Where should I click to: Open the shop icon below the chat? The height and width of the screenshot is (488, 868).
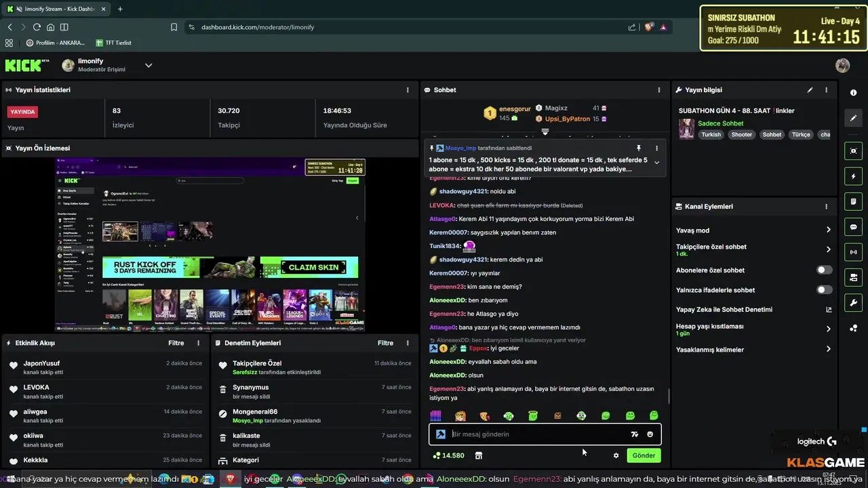click(x=479, y=455)
